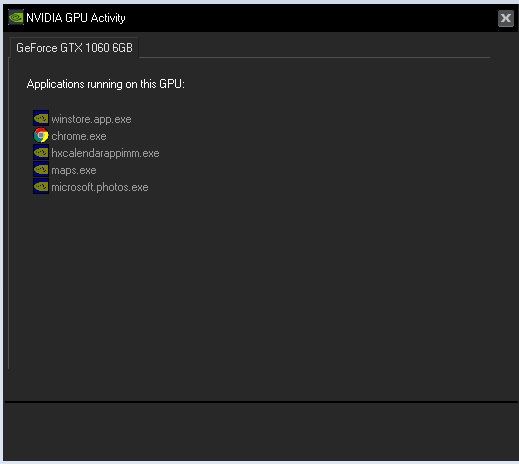This screenshot has width=519, height=464.
Task: Select the maps.exe entry text
Action: click(74, 170)
